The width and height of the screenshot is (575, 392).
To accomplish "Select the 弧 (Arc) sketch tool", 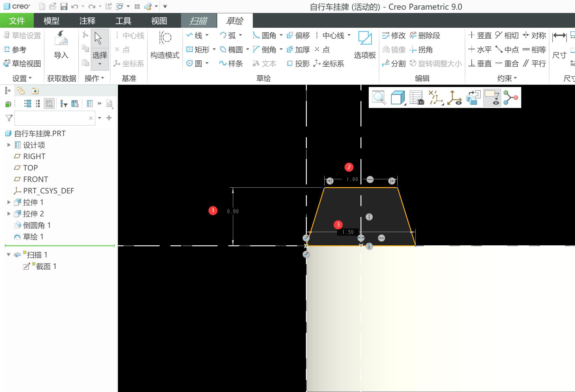I will click(228, 36).
